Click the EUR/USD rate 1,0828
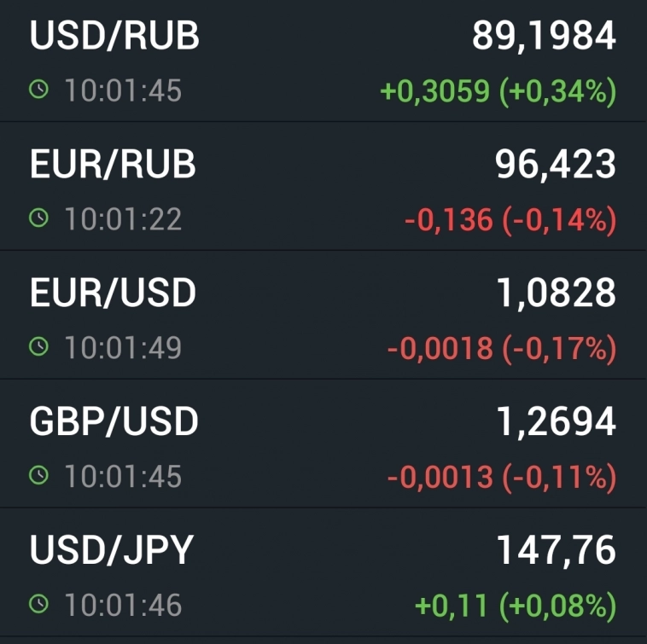Viewport: 647px width, 644px height. pos(556,294)
